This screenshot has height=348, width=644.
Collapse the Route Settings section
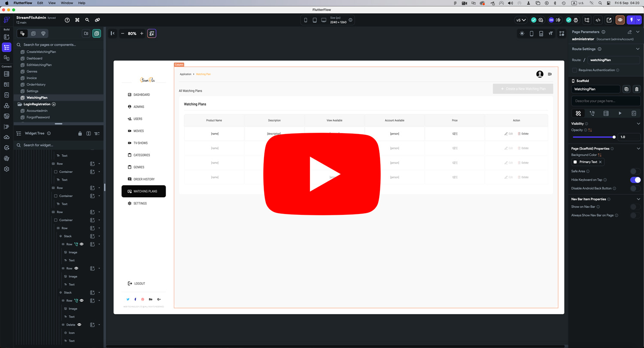tap(638, 49)
